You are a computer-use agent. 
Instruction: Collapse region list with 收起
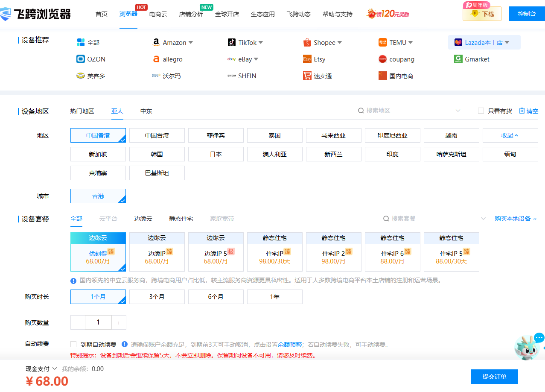510,135
